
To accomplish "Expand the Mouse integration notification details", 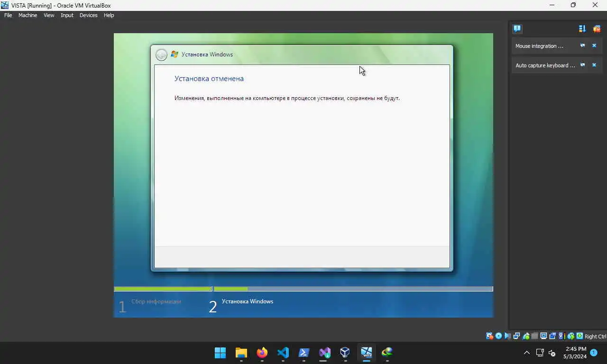I will click(x=583, y=46).
